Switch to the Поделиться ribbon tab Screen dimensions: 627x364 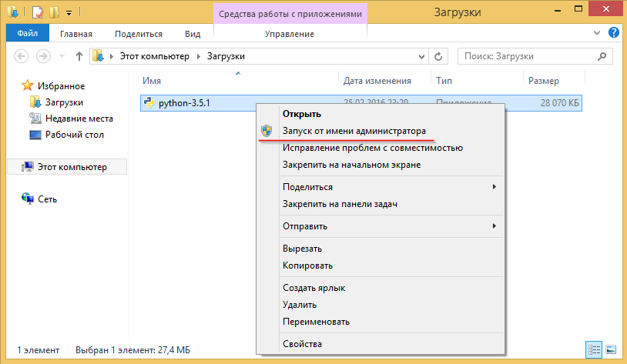point(139,34)
